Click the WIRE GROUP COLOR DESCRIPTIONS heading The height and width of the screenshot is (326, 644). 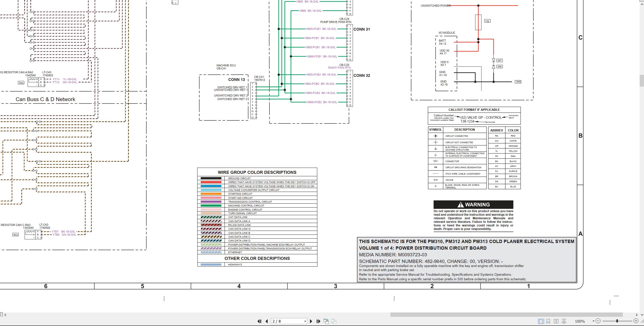tap(257, 172)
